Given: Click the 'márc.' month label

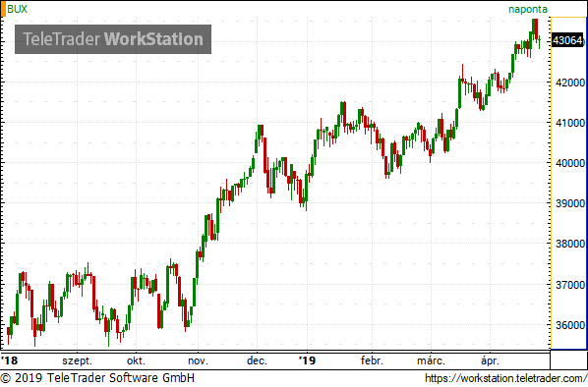Looking at the screenshot, I should pos(431,360).
